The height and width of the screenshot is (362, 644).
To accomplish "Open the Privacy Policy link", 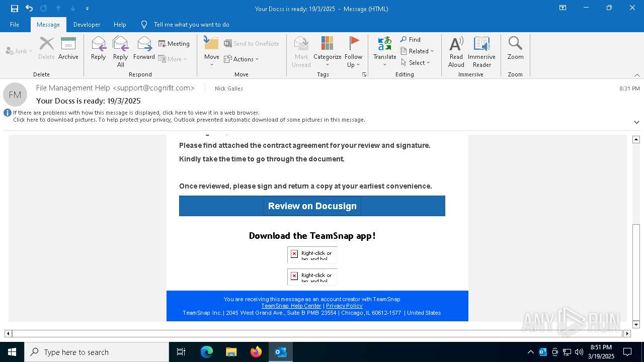I will [x=344, y=306].
